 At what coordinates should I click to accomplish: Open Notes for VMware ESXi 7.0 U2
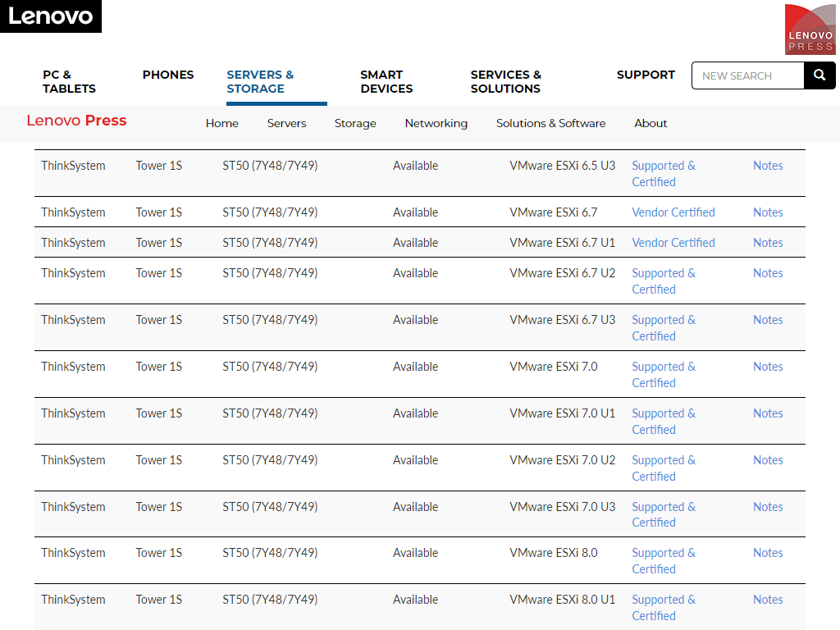coord(768,459)
